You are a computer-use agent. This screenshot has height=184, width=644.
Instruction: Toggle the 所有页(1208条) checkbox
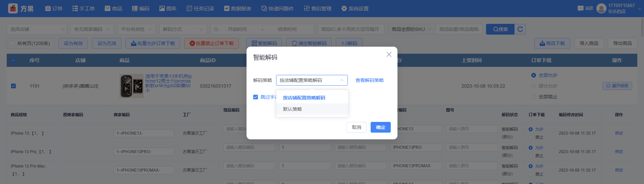(x=12, y=43)
